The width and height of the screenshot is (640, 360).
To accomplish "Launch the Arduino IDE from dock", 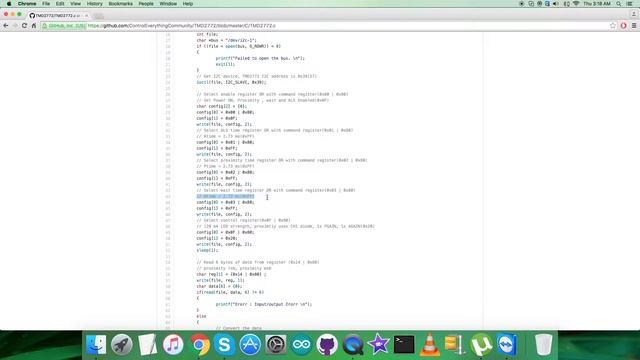I will (x=301, y=345).
